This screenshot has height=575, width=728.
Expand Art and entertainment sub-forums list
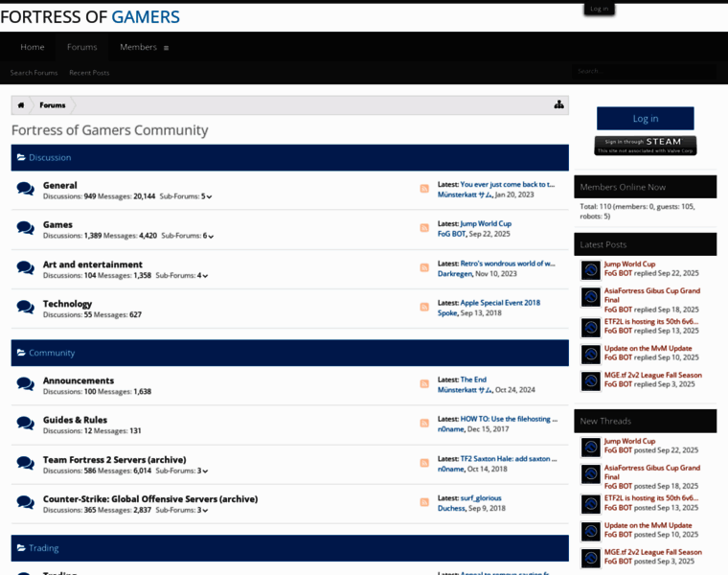point(205,276)
